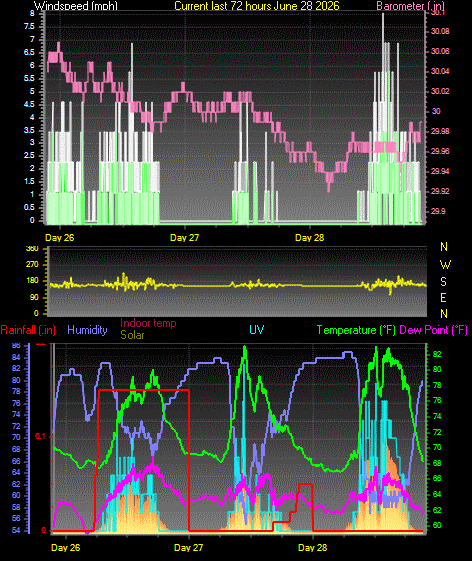
Task: Click Day 28 marker under bottom chart
Action: point(312,547)
